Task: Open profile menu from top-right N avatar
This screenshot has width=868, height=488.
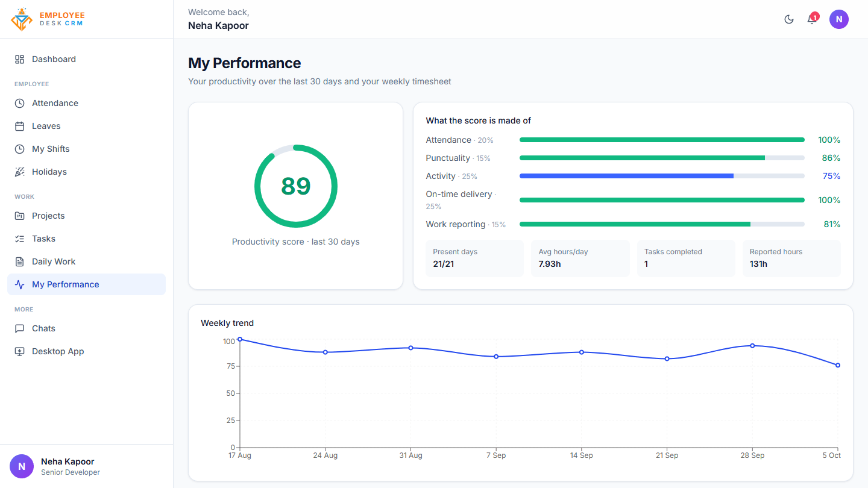Action: (x=839, y=19)
